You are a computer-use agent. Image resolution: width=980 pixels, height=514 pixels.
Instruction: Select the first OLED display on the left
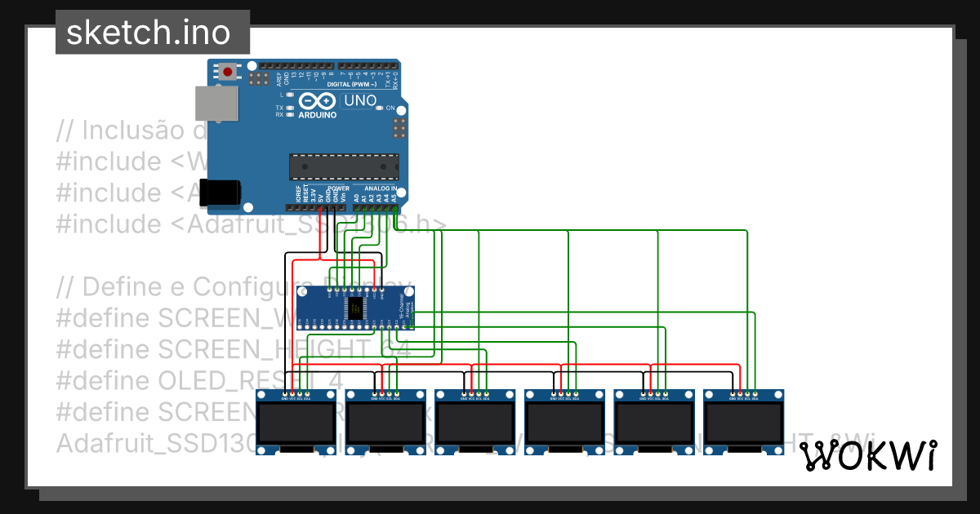296,422
